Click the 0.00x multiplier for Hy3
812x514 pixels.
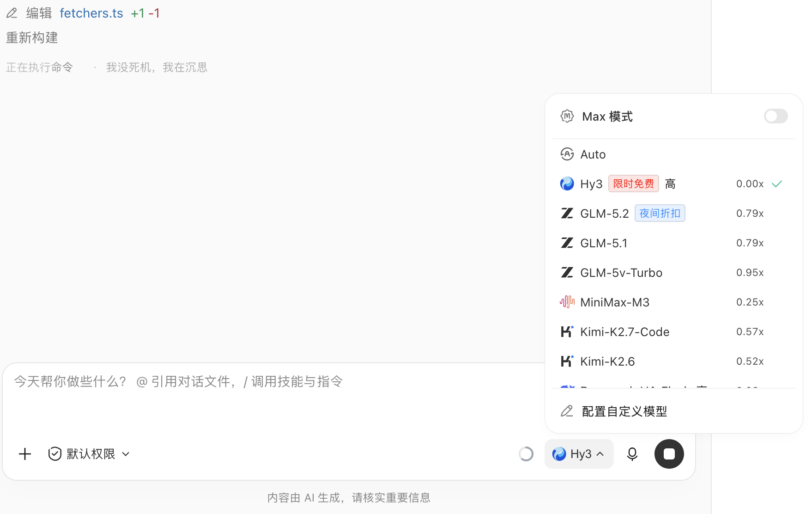click(750, 184)
